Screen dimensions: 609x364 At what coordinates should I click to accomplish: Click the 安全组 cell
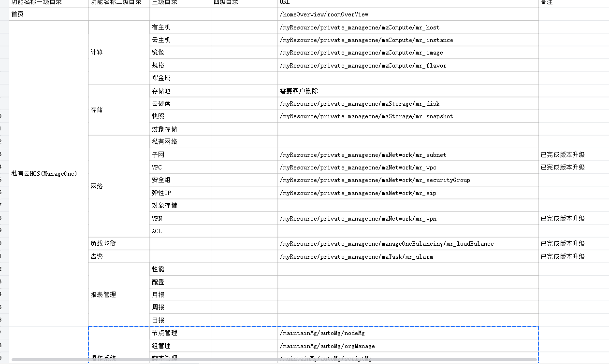coord(180,180)
